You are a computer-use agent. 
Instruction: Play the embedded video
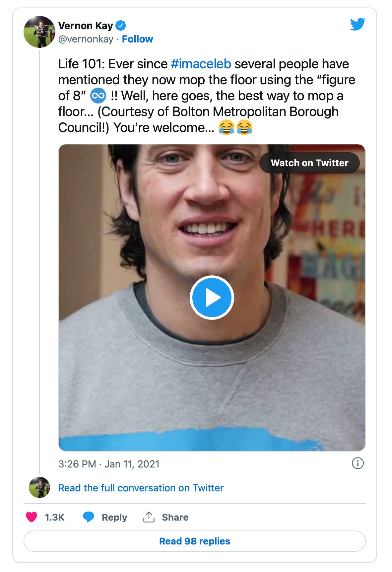212,298
